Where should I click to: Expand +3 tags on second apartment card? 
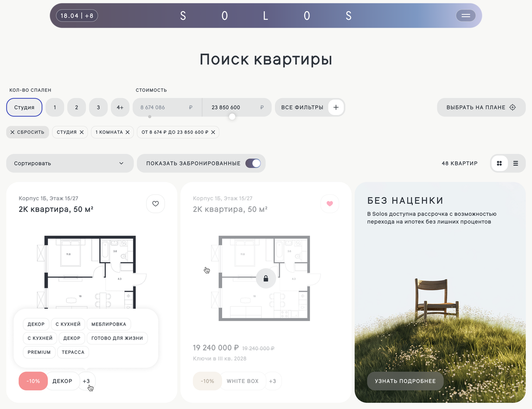[272, 381]
